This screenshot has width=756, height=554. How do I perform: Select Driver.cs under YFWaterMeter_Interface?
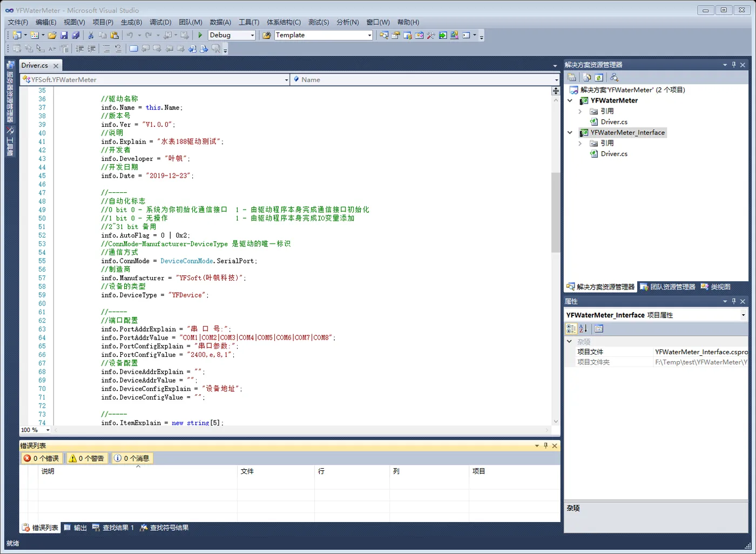[614, 154]
